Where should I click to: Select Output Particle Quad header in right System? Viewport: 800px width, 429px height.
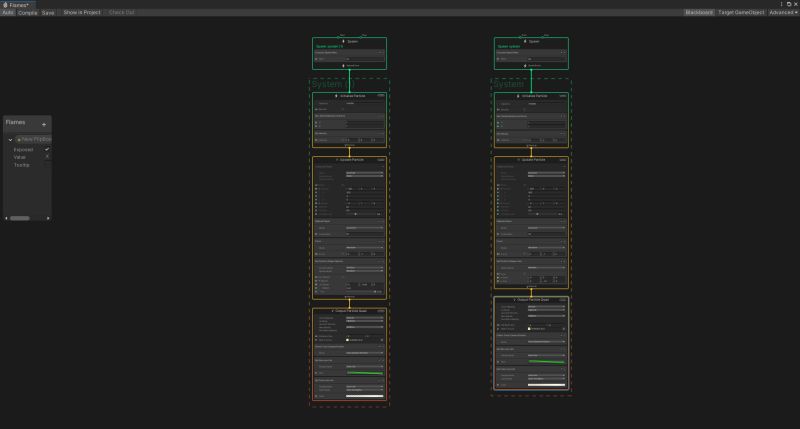point(531,300)
